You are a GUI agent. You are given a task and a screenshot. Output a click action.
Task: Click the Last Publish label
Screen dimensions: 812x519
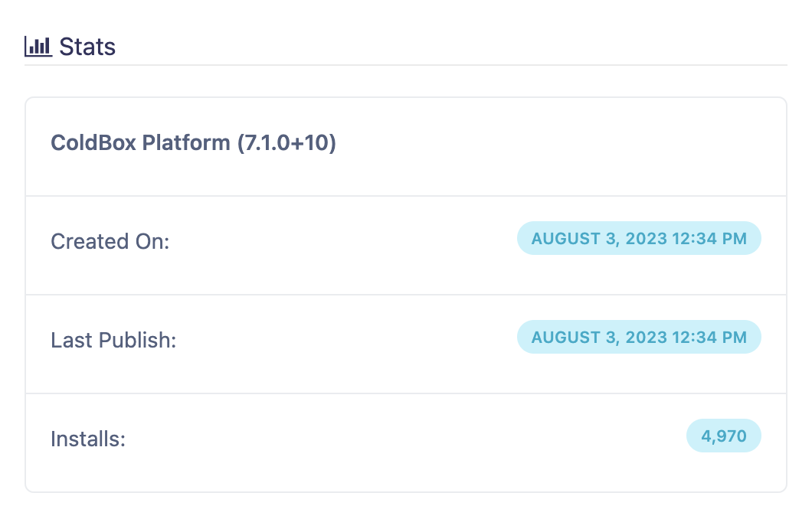pyautogui.click(x=113, y=340)
